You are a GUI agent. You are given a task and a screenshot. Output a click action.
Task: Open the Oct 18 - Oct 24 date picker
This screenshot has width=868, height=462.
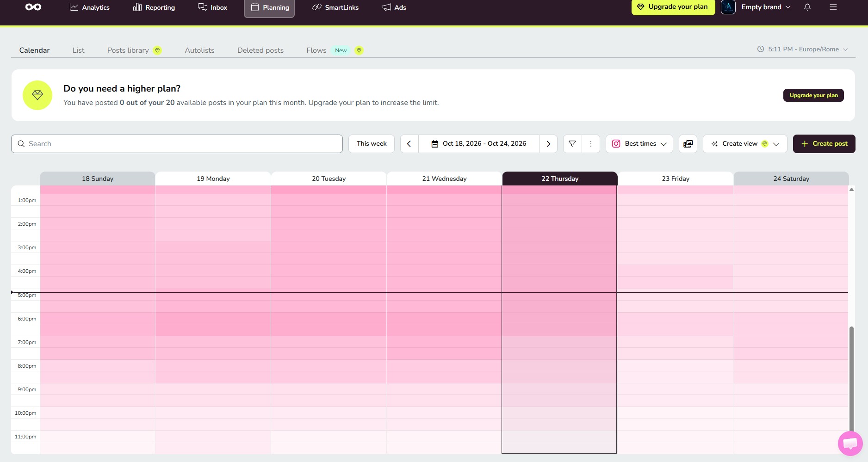click(x=479, y=144)
